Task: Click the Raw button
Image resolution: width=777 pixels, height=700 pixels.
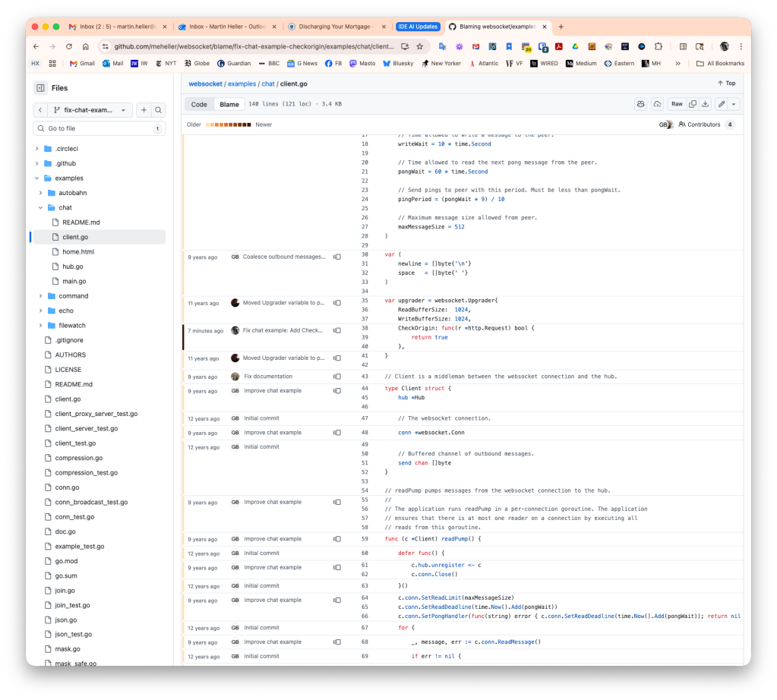Action: click(677, 103)
